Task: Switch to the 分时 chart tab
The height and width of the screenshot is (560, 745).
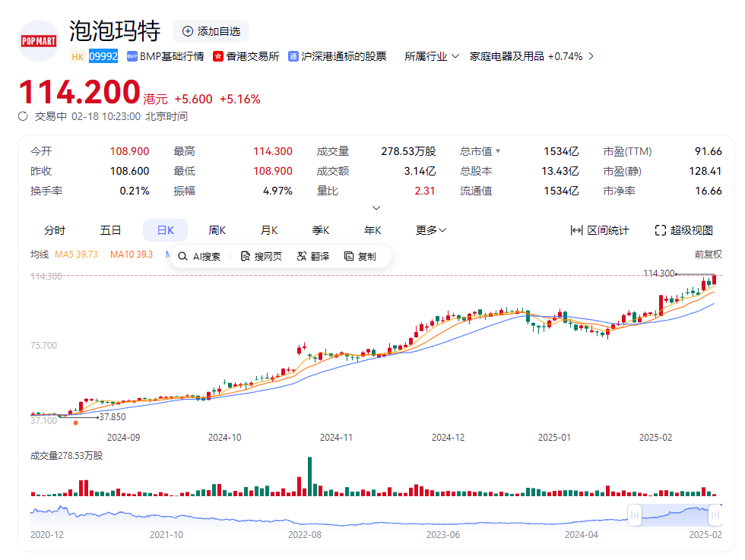Action: click(x=55, y=230)
